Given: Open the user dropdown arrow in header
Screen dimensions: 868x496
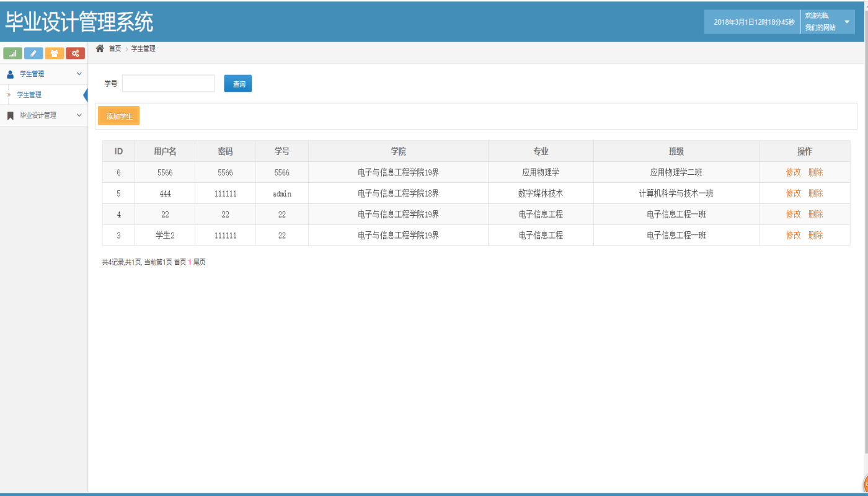Looking at the screenshot, I should pos(847,22).
